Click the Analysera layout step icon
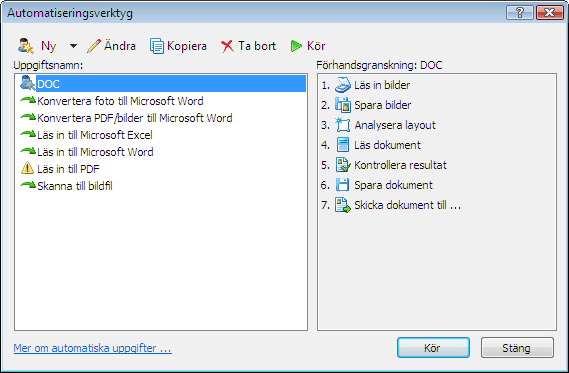The height and width of the screenshot is (373, 569). [x=343, y=125]
